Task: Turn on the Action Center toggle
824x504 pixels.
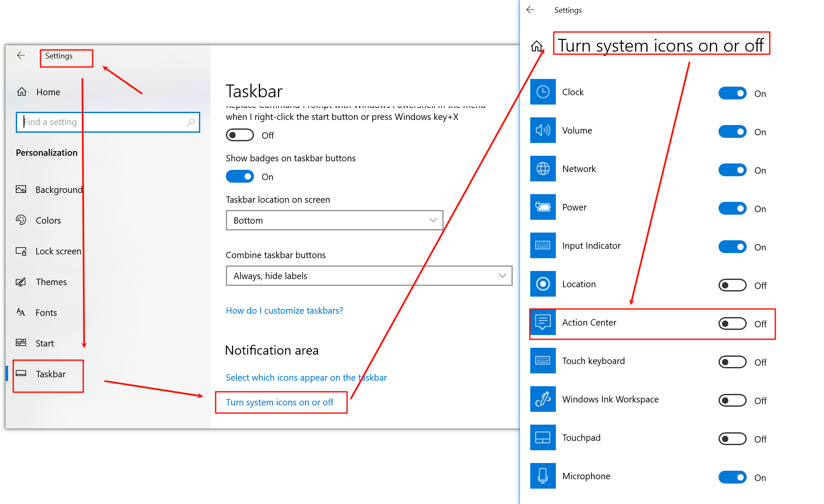Action: pyautogui.click(x=732, y=323)
